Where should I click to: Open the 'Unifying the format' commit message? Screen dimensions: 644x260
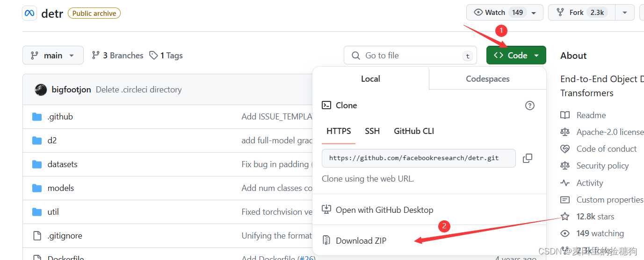point(277,236)
